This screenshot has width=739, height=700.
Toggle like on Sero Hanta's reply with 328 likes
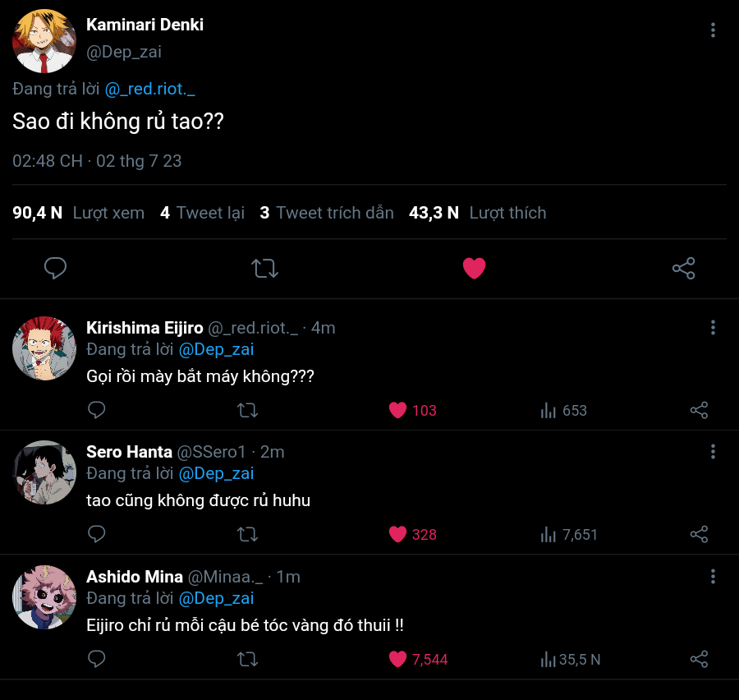point(397,534)
